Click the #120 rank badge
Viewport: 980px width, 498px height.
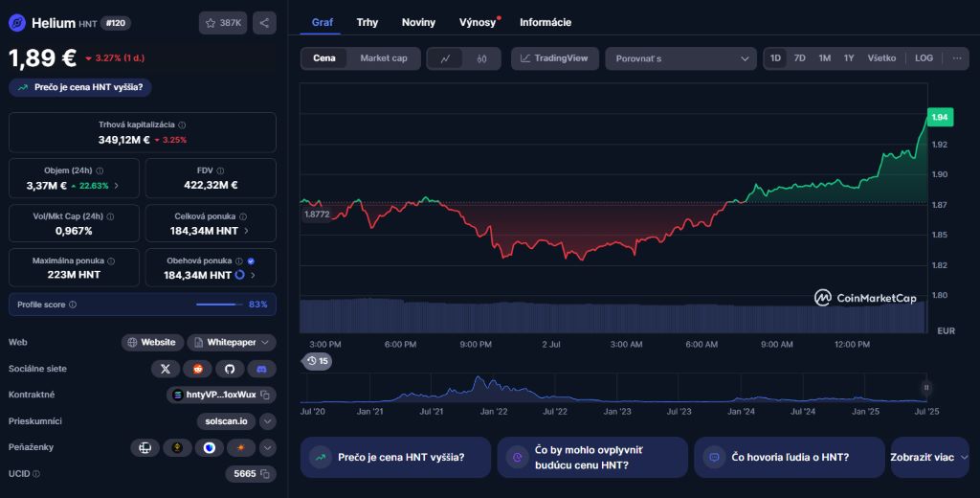(116, 23)
